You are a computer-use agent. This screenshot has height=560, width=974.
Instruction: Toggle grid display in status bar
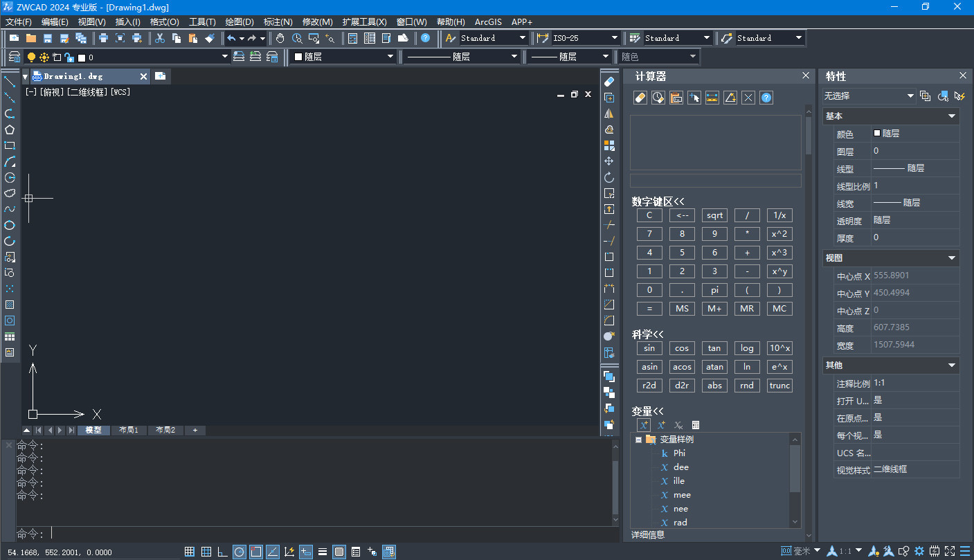[206, 552]
